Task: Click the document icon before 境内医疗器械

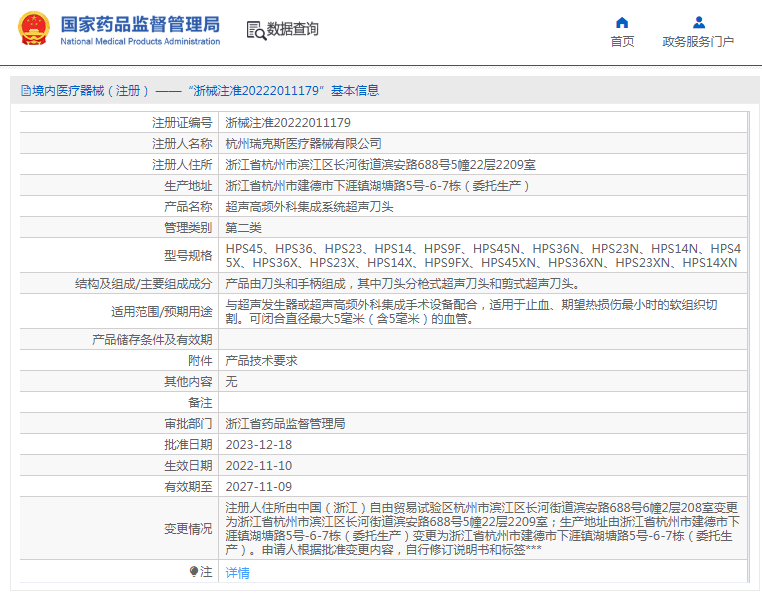Action: 26,90
